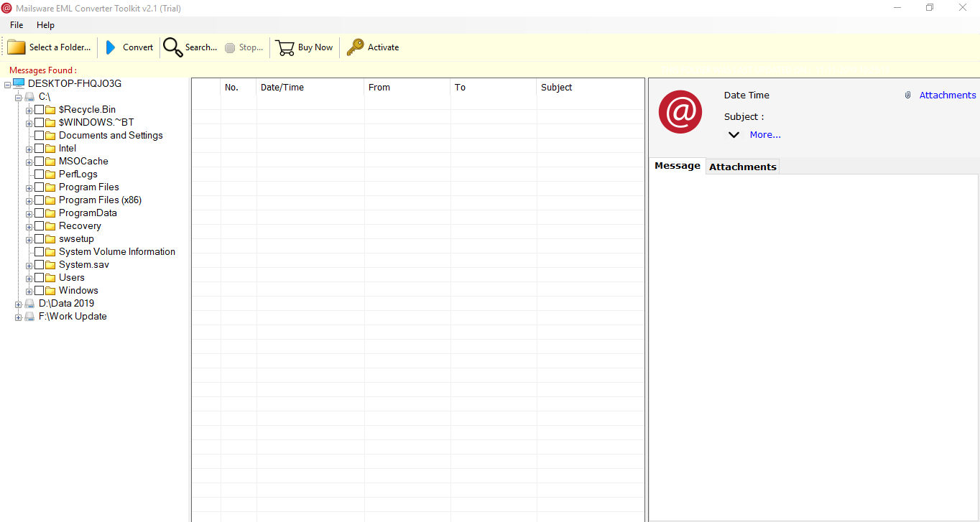Select the Program Files (x86) tree row

tap(100, 200)
